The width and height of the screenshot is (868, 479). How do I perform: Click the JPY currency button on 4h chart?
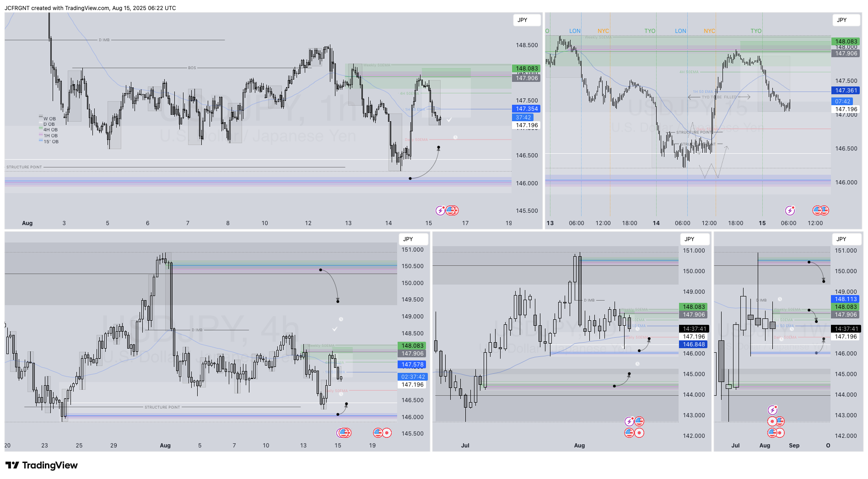click(413, 239)
